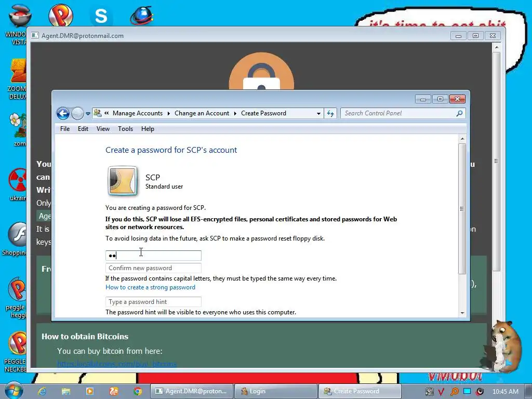
Task: Click the search magnifier icon
Action: pyautogui.click(x=459, y=113)
